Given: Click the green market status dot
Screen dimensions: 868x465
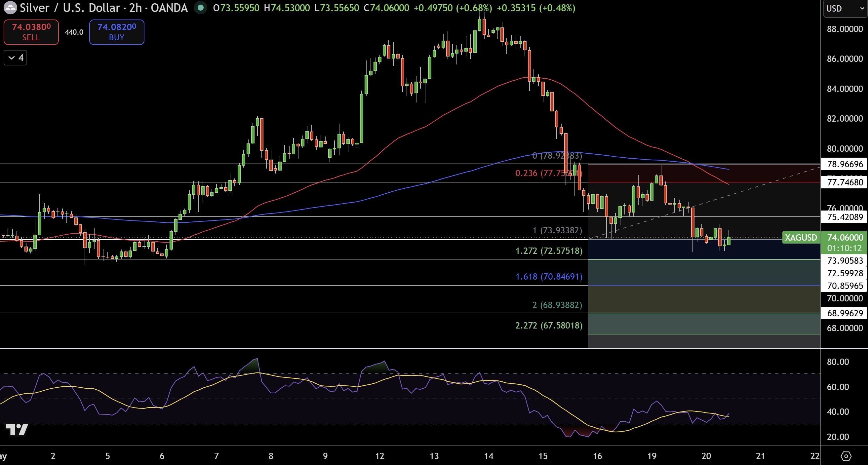Looking at the screenshot, I should tap(201, 8).
